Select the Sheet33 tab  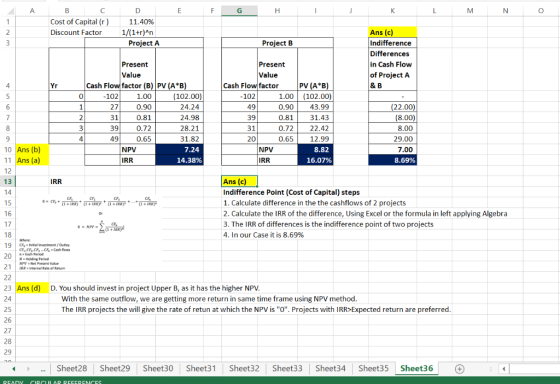[x=288, y=368]
